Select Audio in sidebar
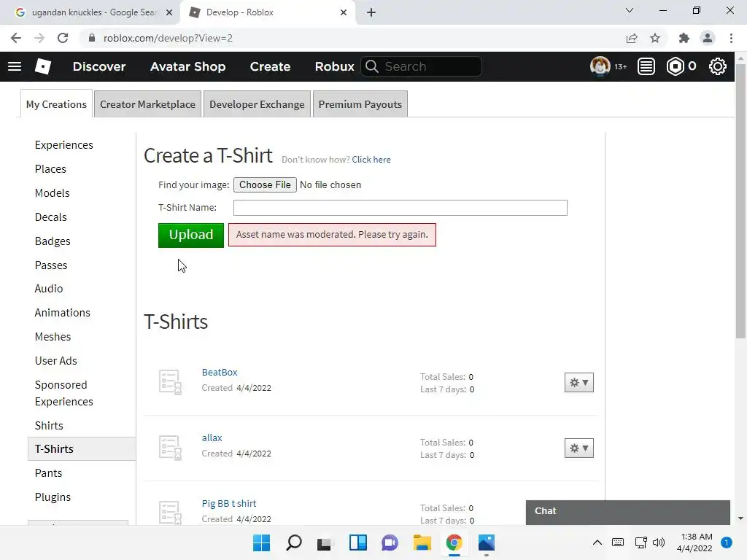The height and width of the screenshot is (560, 747). tap(49, 289)
